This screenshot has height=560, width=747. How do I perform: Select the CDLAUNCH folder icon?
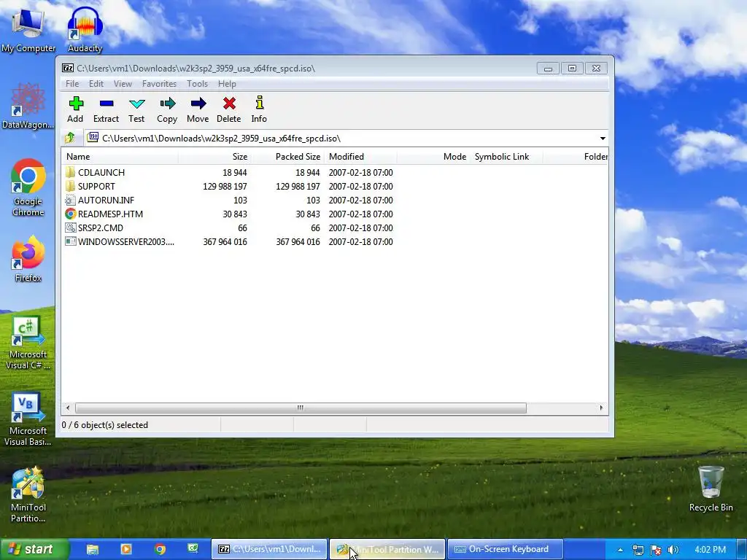pos(71,172)
